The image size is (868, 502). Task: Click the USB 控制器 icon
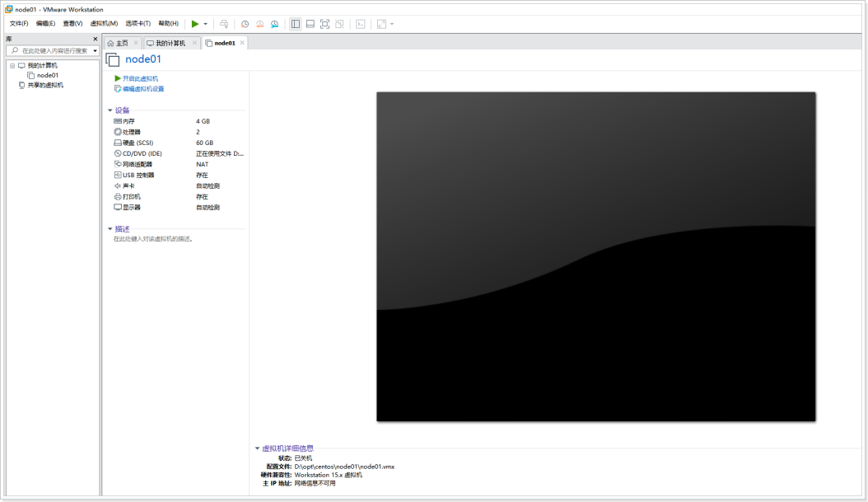(x=118, y=175)
